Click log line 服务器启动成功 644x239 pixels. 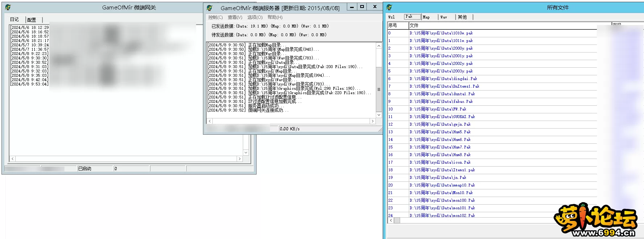tap(245, 106)
